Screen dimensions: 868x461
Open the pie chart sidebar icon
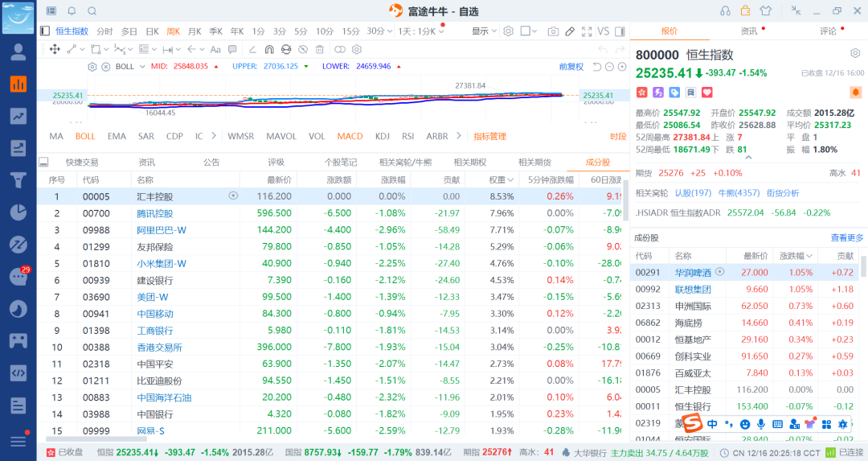tap(18, 212)
